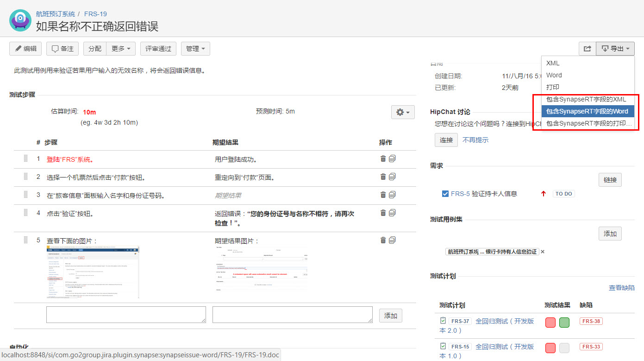Grab the drag handle of step 1

tap(26, 159)
